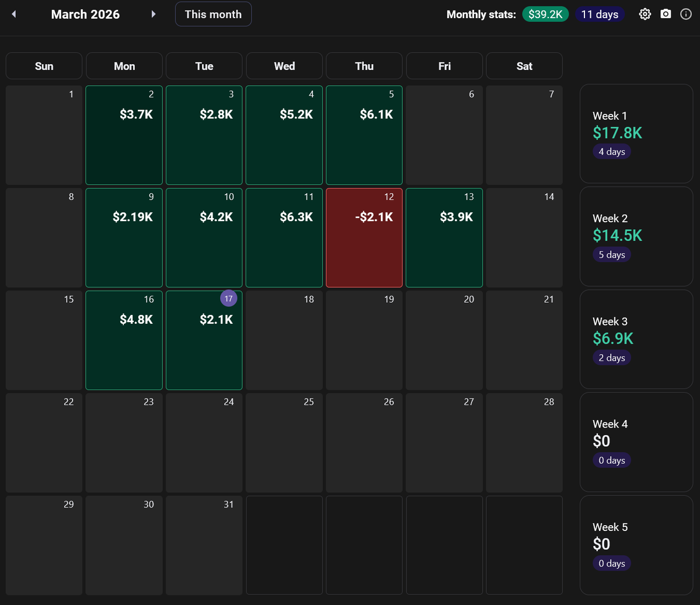700x605 pixels.
Task: Open the Week 4 summary card
Action: coord(636,442)
